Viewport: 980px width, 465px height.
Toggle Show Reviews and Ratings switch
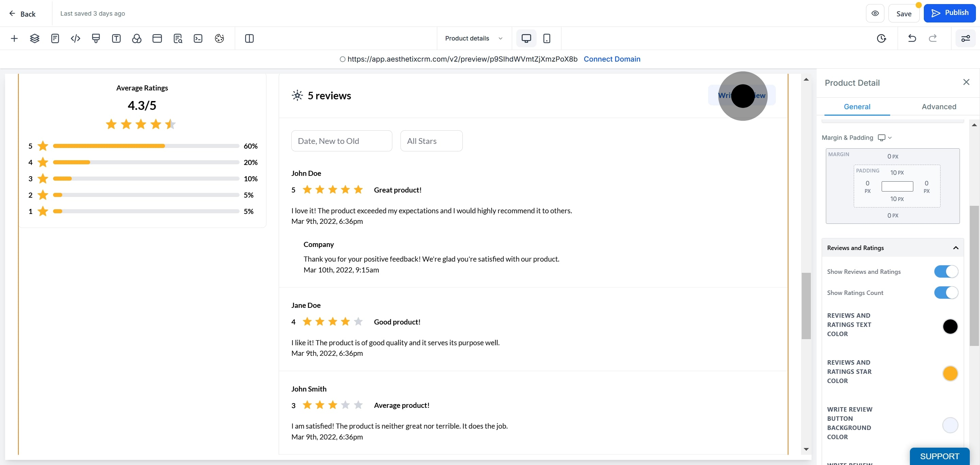point(946,271)
